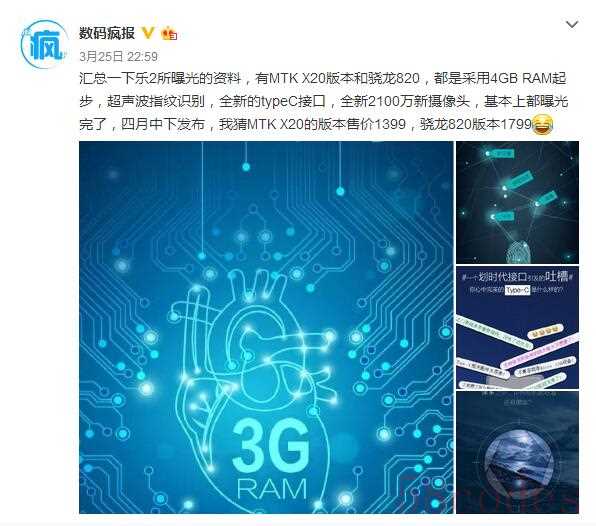Click the RAM label under 3G
The image size is (596, 526).
click(x=272, y=488)
